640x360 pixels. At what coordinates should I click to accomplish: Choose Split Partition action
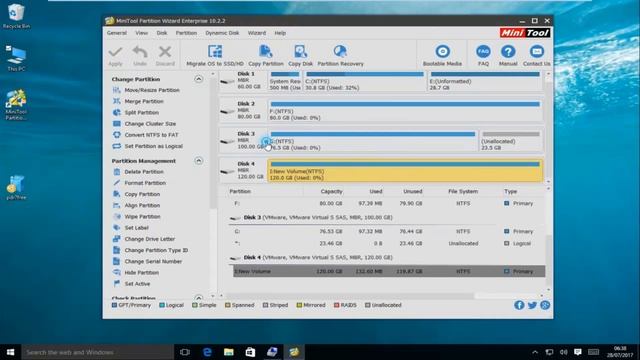[141, 112]
